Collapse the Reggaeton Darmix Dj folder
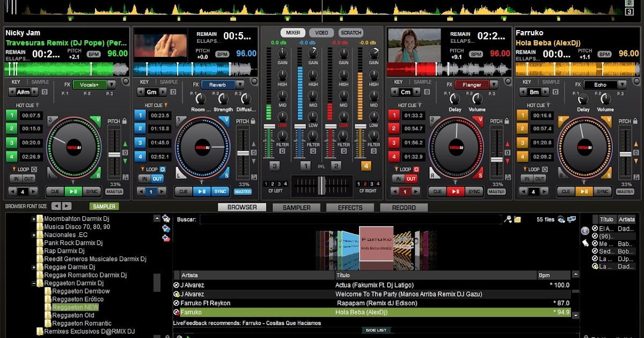This screenshot has width=644, height=338. (x=33, y=283)
